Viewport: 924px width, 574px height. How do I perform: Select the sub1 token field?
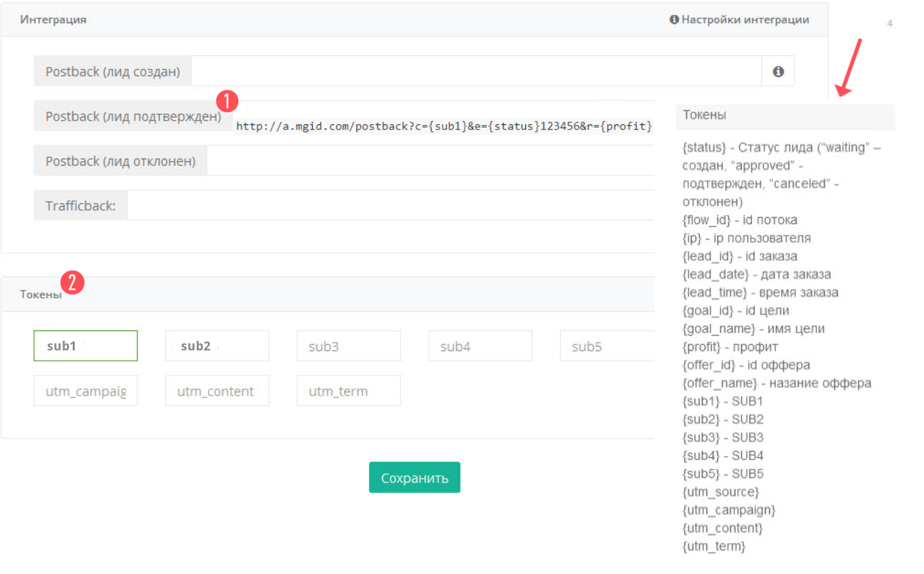click(86, 346)
